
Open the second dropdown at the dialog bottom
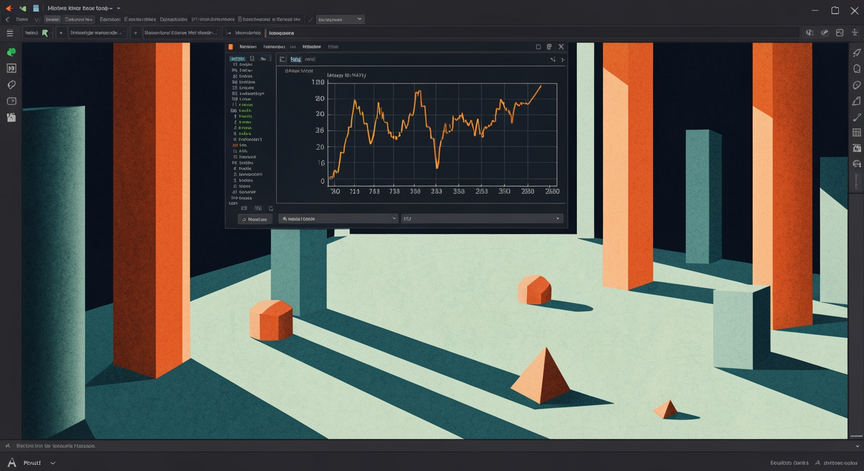(482, 219)
